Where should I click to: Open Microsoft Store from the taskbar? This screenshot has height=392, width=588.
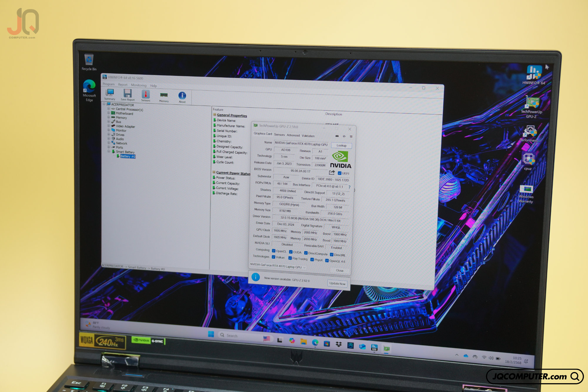coord(327,343)
